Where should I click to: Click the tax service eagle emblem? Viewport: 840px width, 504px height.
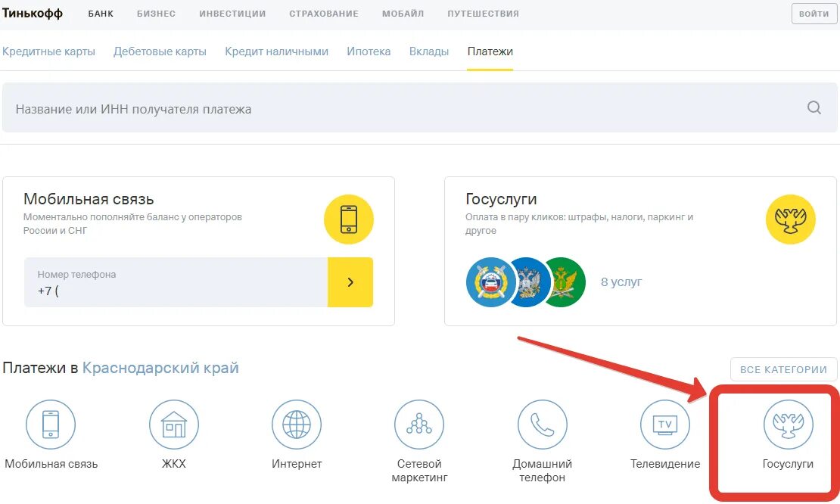(x=529, y=282)
